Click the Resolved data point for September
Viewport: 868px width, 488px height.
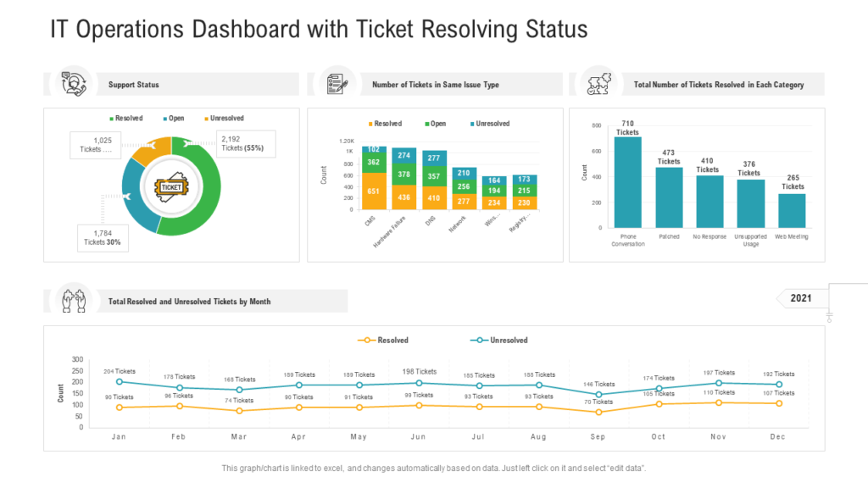point(599,412)
